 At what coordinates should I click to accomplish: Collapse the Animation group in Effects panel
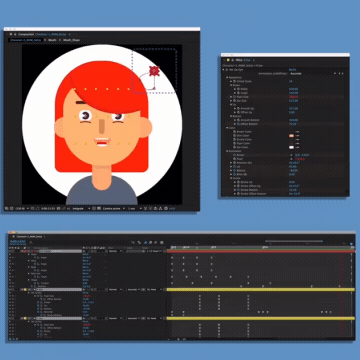pyautogui.click(x=227, y=151)
